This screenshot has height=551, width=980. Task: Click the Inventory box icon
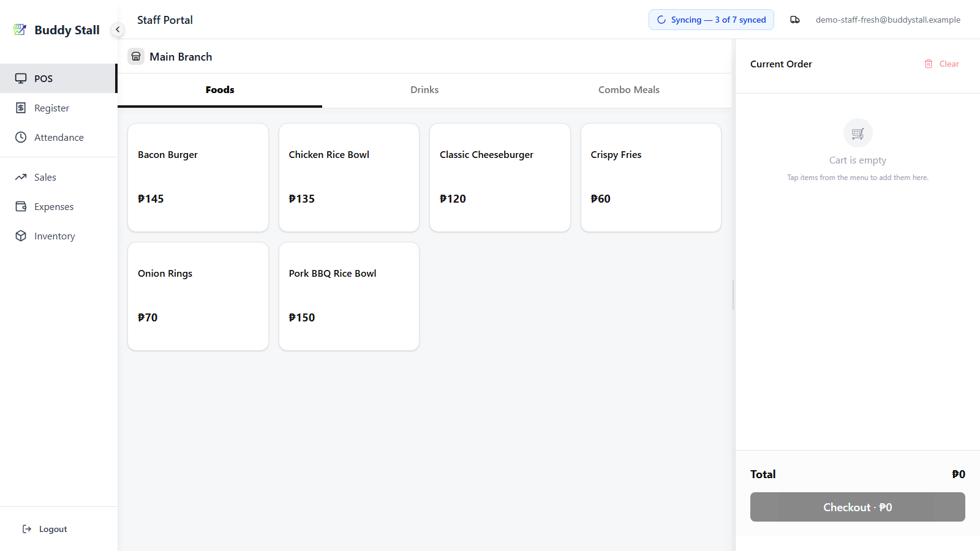pos(21,236)
